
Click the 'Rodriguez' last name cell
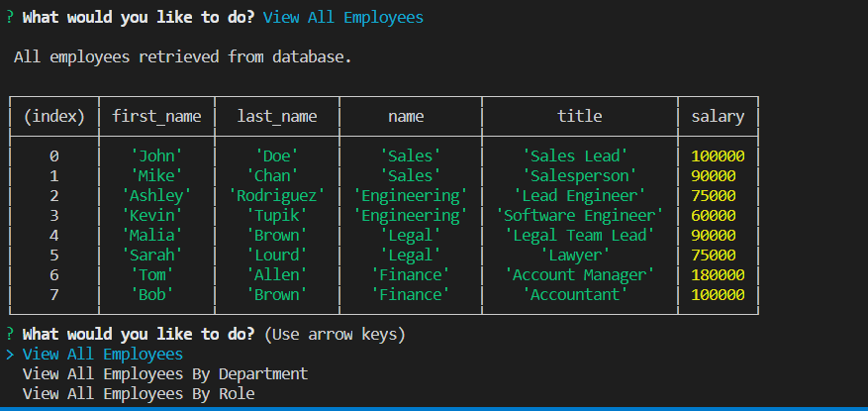point(277,195)
